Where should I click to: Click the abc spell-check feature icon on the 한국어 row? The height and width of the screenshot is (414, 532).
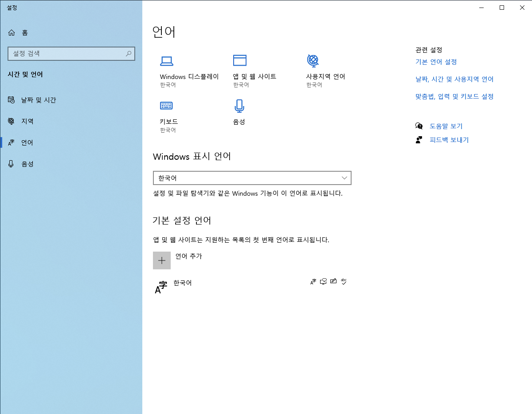(344, 281)
